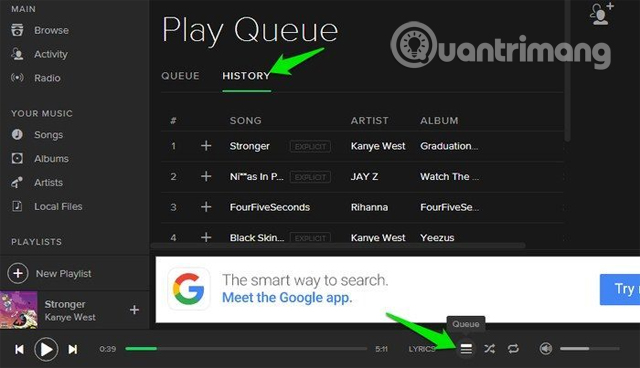Screen dimensions: 640x368
Task: Click the New Playlist plus icon
Action: 18,273
